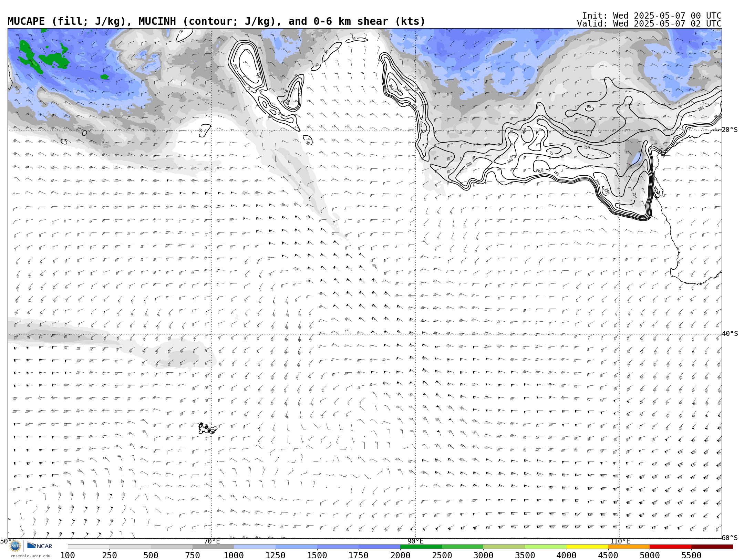Click the 90°E longitude label
Screen dimensions: 744x560
coord(416,541)
